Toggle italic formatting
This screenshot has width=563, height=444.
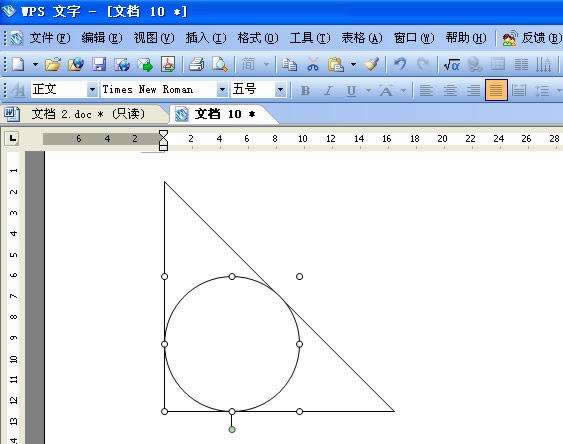click(328, 90)
